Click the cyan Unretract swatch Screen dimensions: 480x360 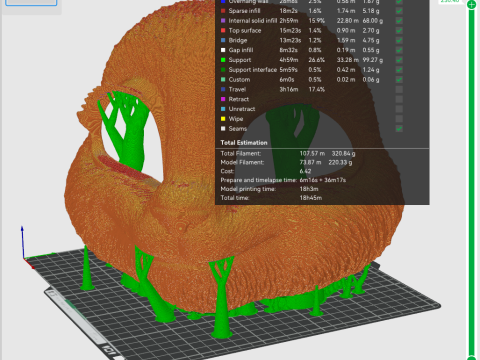223,109
